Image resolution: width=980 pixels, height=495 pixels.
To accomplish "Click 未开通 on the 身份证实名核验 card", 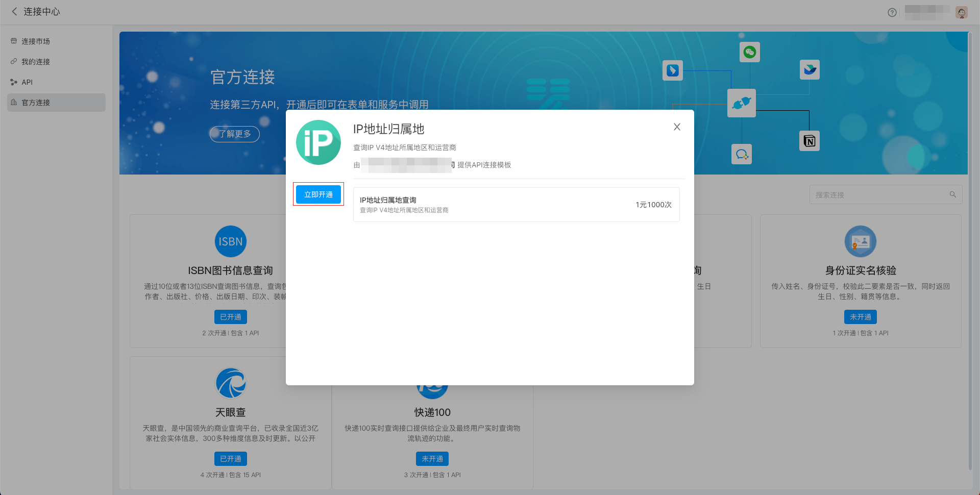I will point(860,317).
